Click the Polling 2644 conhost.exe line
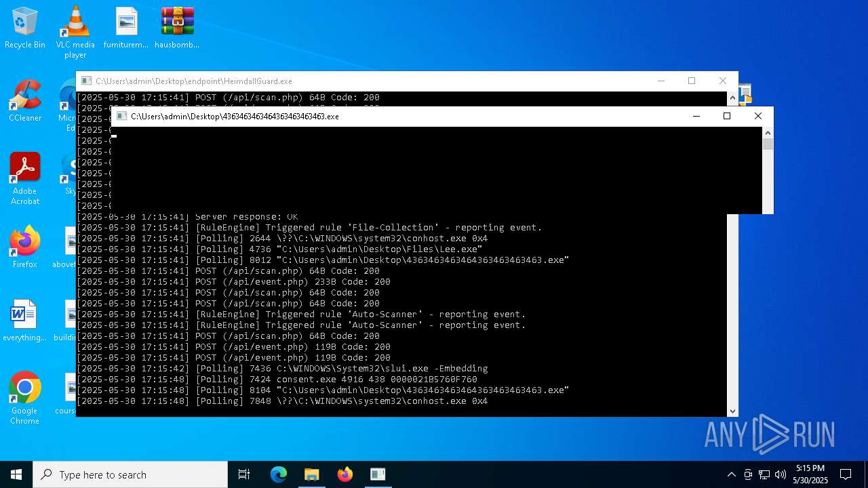868x488 pixels. (x=282, y=239)
